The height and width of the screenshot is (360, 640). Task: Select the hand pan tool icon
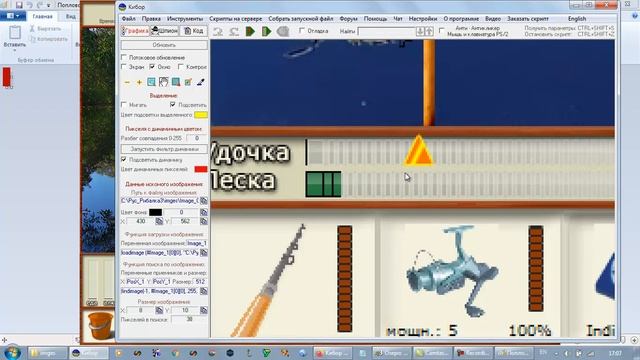(163, 82)
